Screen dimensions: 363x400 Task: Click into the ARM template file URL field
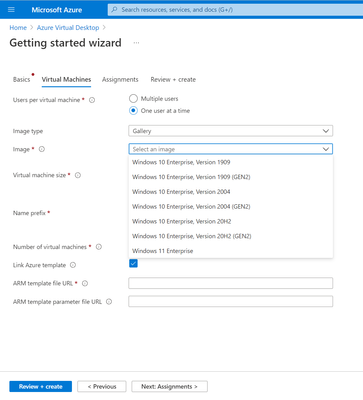(x=231, y=283)
